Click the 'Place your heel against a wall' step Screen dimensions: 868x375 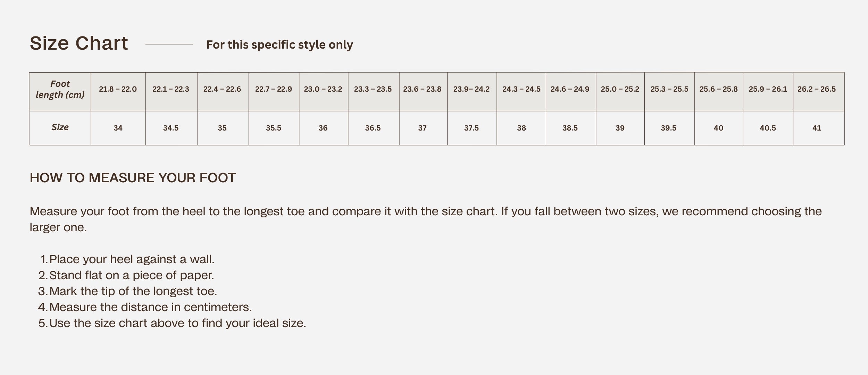coord(132,259)
